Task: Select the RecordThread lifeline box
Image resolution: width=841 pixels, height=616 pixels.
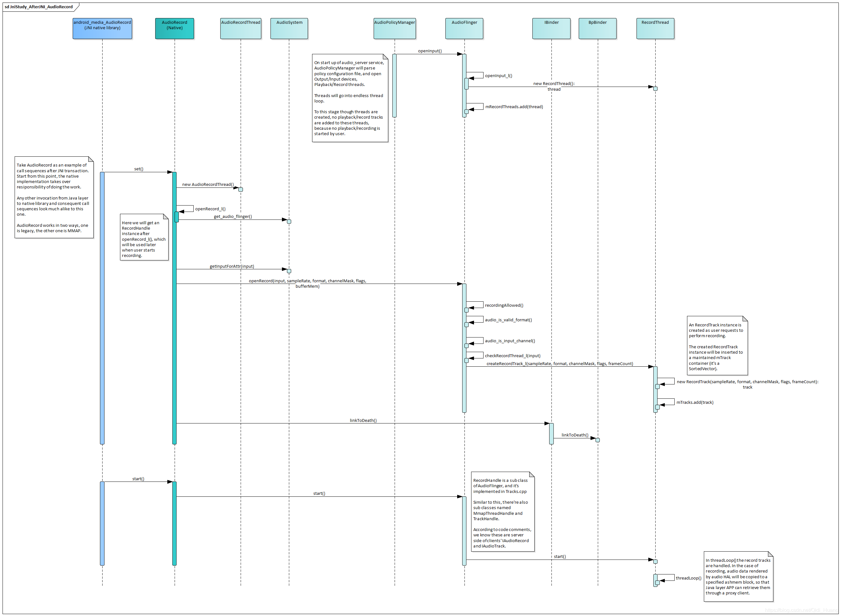Action: coord(655,28)
